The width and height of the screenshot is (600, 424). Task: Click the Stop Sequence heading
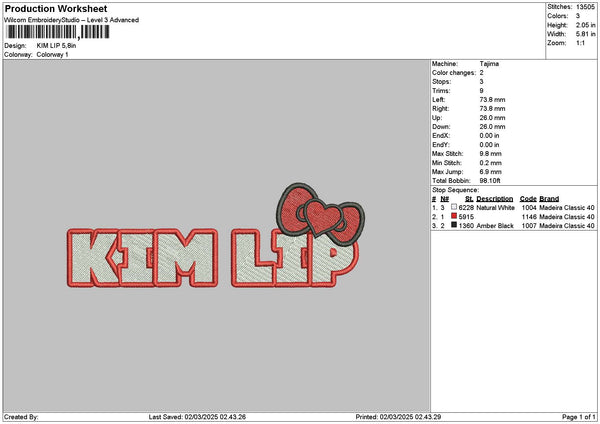coord(455,190)
